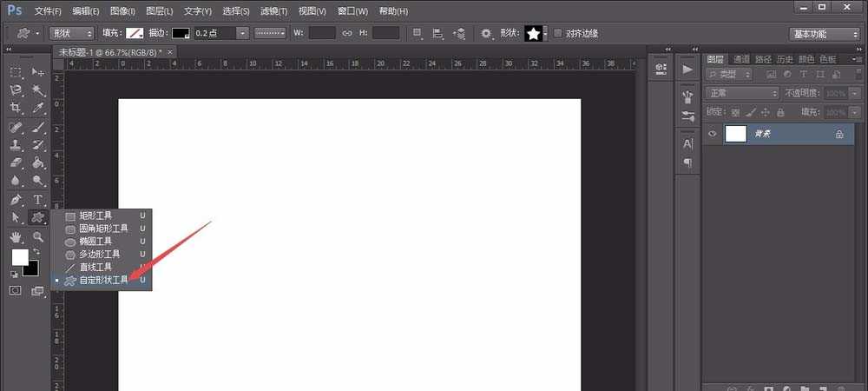Open the 基本功能 workspace dropdown

(x=825, y=33)
